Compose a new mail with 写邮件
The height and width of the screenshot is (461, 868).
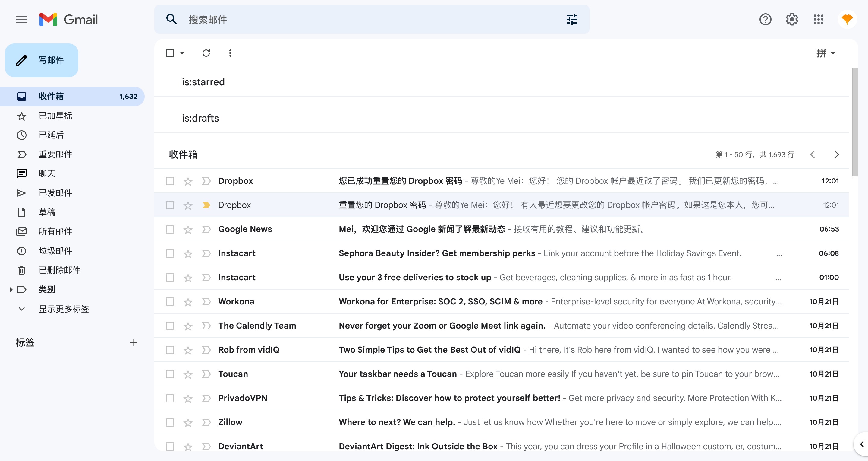click(42, 60)
